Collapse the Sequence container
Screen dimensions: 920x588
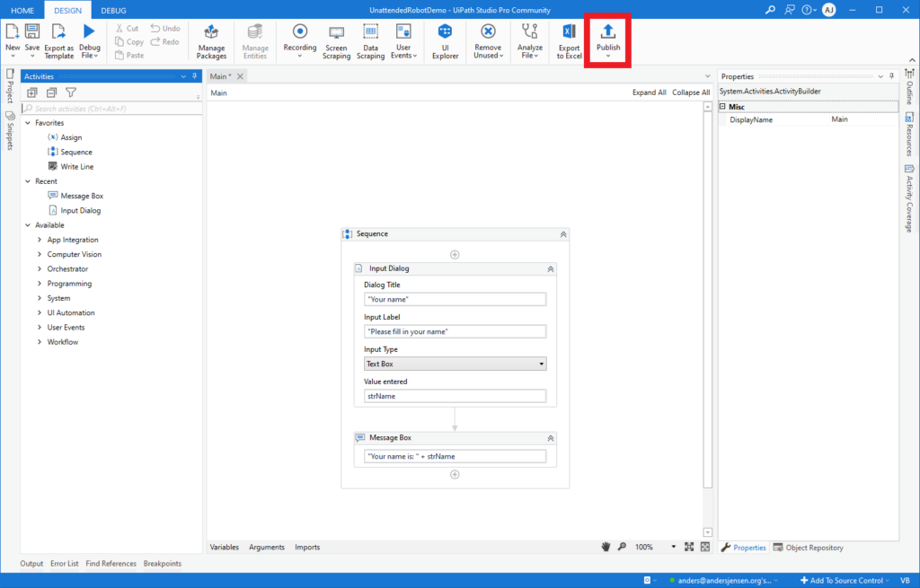coord(563,234)
